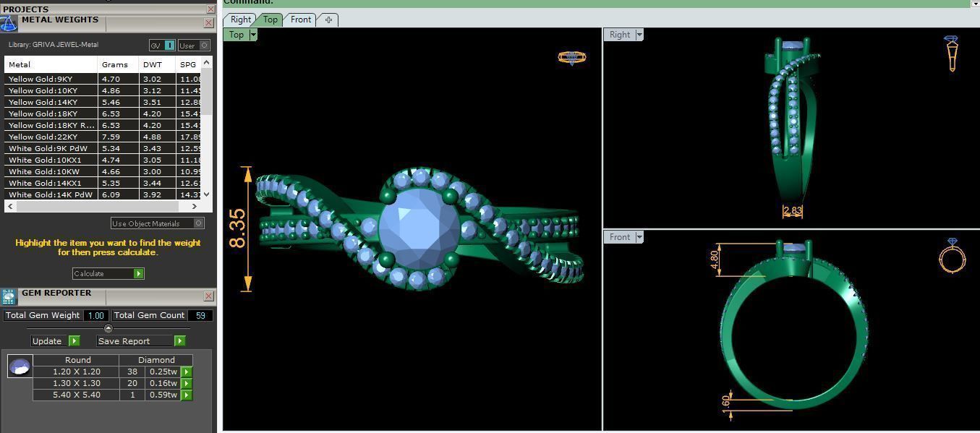Click the Metal column header
Viewport: 980px width, 433px height.
[51, 64]
